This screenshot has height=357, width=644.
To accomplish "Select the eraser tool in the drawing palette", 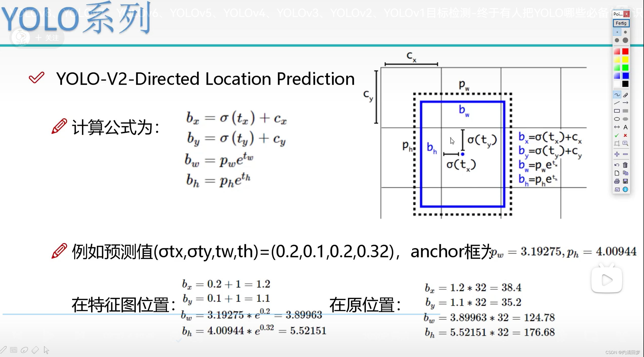I will 625,95.
